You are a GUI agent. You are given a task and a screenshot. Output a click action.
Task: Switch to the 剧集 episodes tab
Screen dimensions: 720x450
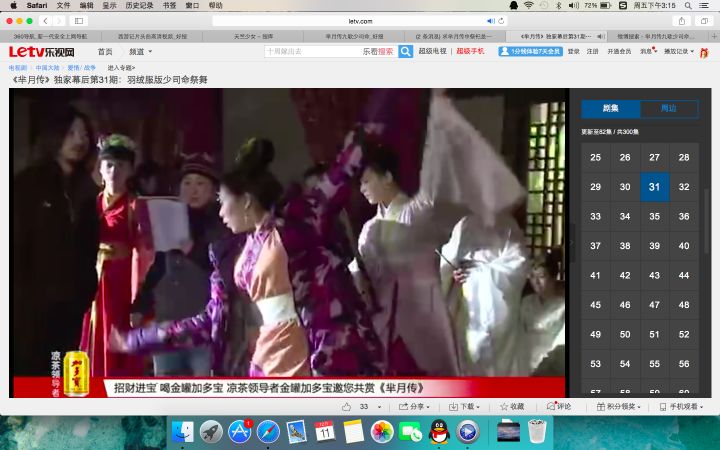[610, 108]
